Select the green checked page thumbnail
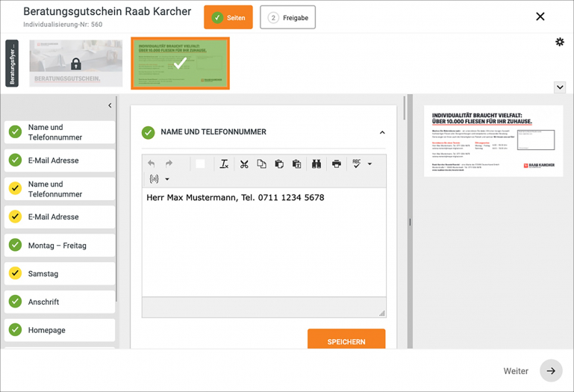The height and width of the screenshot is (392, 574). coord(180,63)
